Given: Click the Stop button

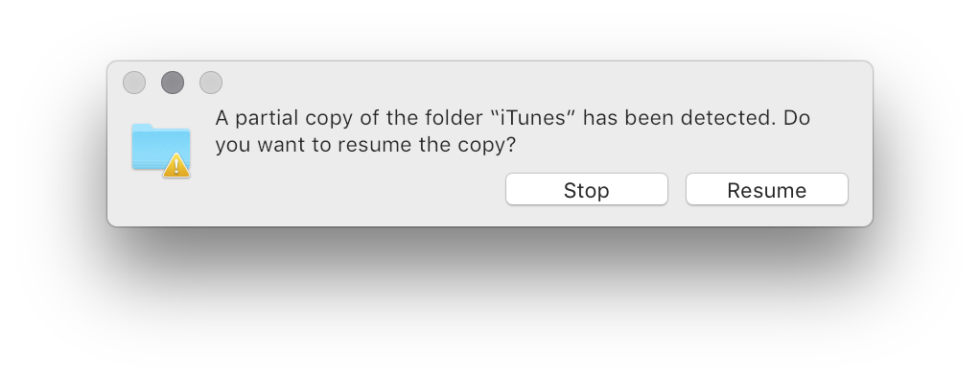Looking at the screenshot, I should (x=586, y=189).
